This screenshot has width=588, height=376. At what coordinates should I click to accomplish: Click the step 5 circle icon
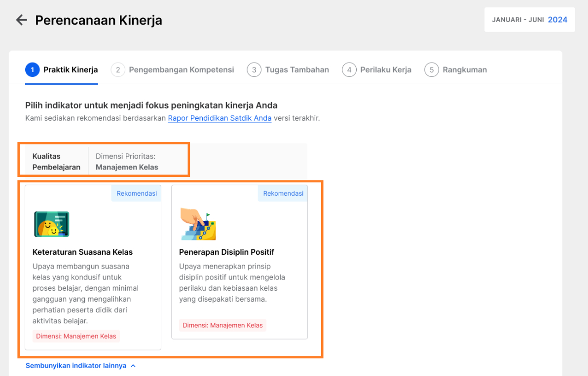pos(432,69)
